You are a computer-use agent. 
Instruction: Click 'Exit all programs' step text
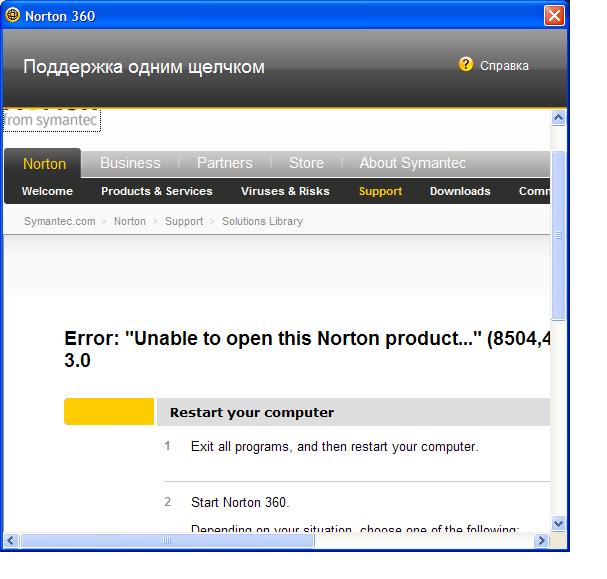tap(335, 447)
